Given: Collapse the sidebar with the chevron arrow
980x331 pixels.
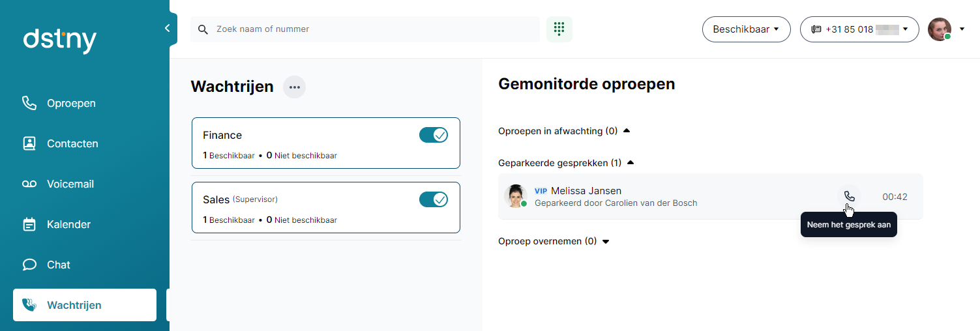Looking at the screenshot, I should [x=167, y=29].
